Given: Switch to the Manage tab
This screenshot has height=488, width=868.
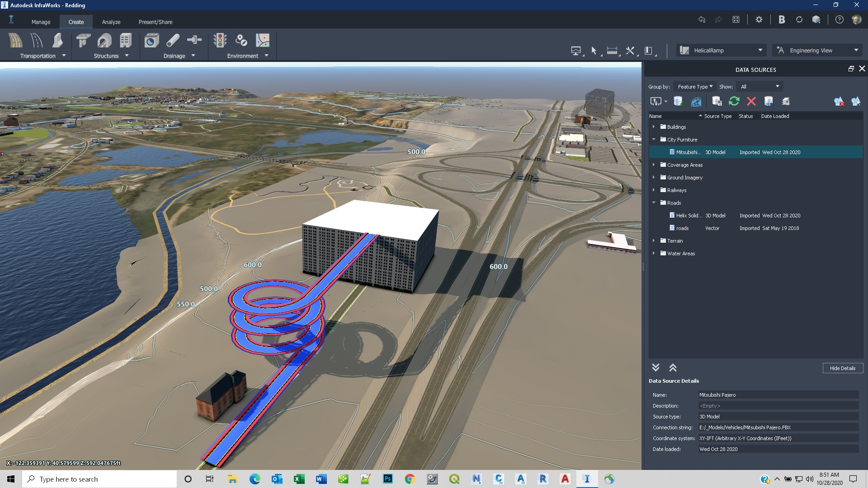Looking at the screenshot, I should click(41, 22).
